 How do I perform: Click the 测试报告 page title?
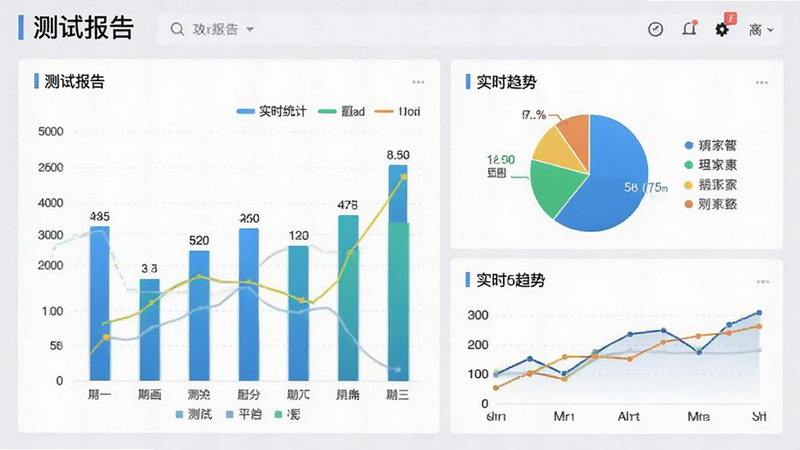[84, 28]
